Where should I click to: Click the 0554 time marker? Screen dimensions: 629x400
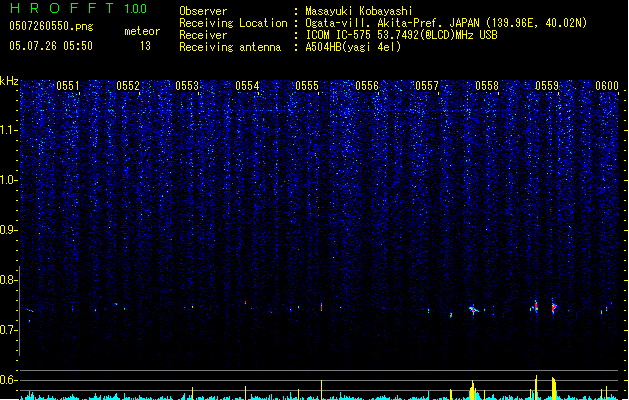(x=247, y=86)
